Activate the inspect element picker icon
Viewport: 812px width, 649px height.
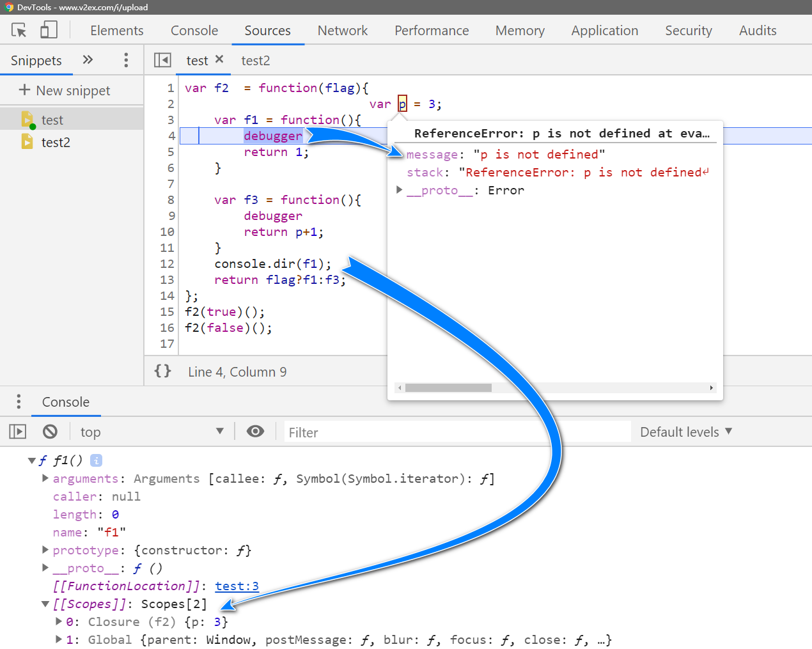coord(19,30)
